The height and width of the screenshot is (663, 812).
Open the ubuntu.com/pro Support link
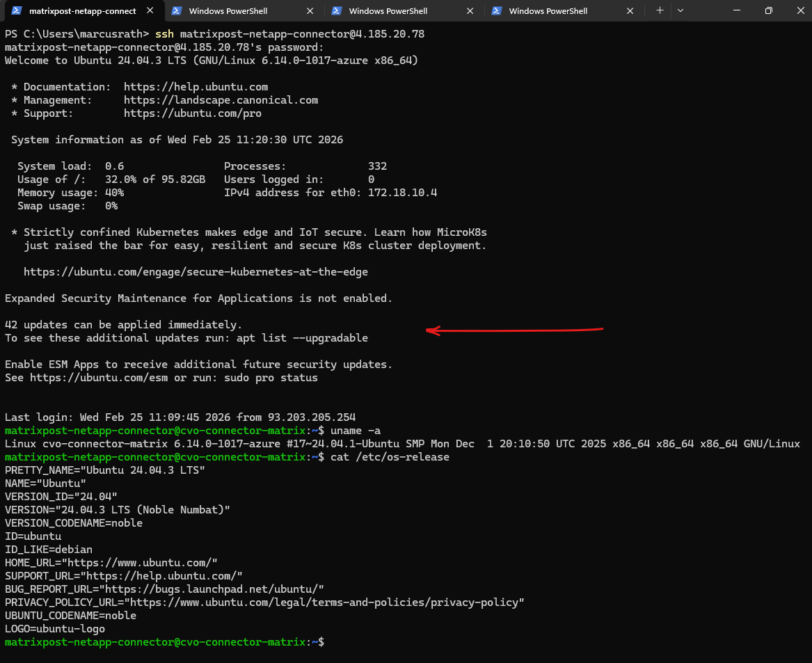[x=193, y=113]
